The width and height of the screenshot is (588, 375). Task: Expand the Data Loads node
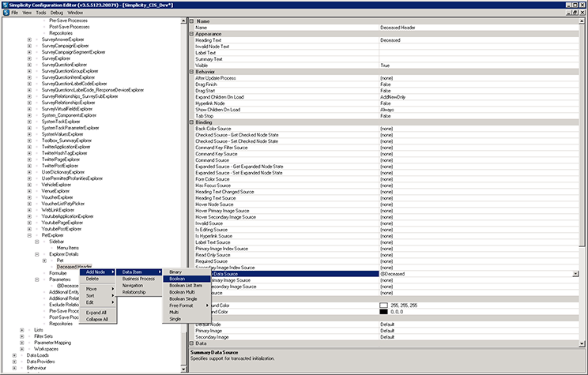pos(14,355)
